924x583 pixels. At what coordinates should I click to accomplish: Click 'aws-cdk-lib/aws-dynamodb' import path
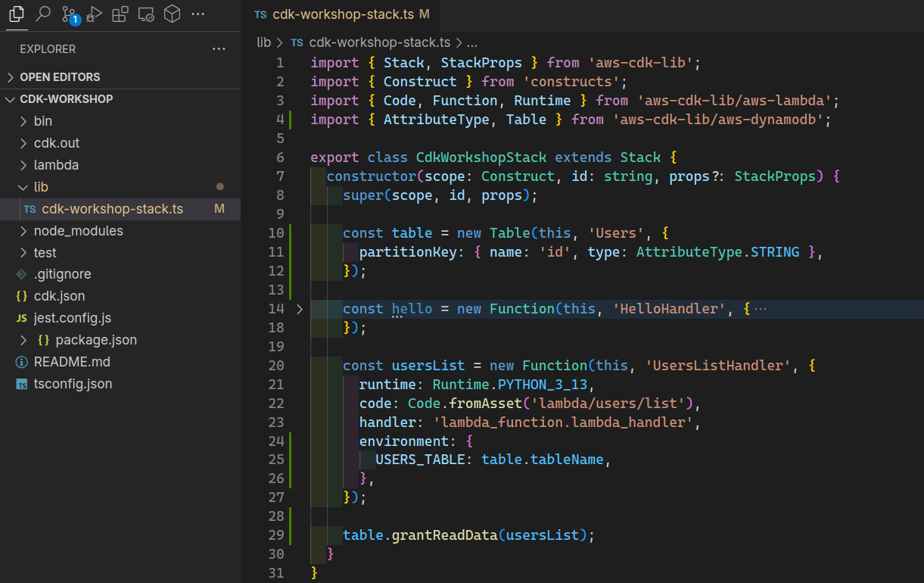719,120
